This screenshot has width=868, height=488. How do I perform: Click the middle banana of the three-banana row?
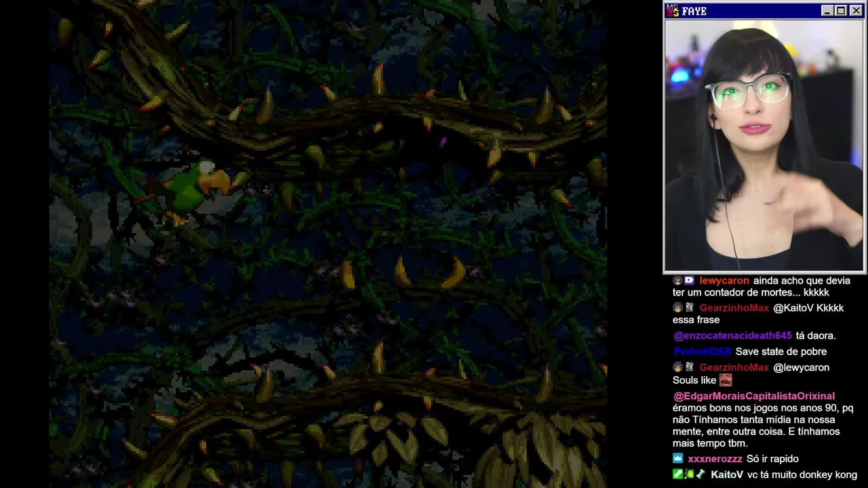[x=403, y=272]
